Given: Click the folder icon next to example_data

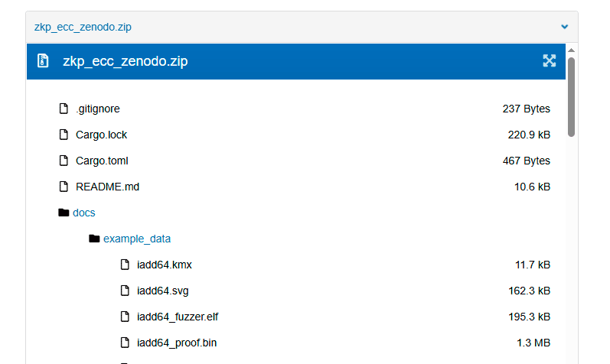Looking at the screenshot, I should coord(94,239).
